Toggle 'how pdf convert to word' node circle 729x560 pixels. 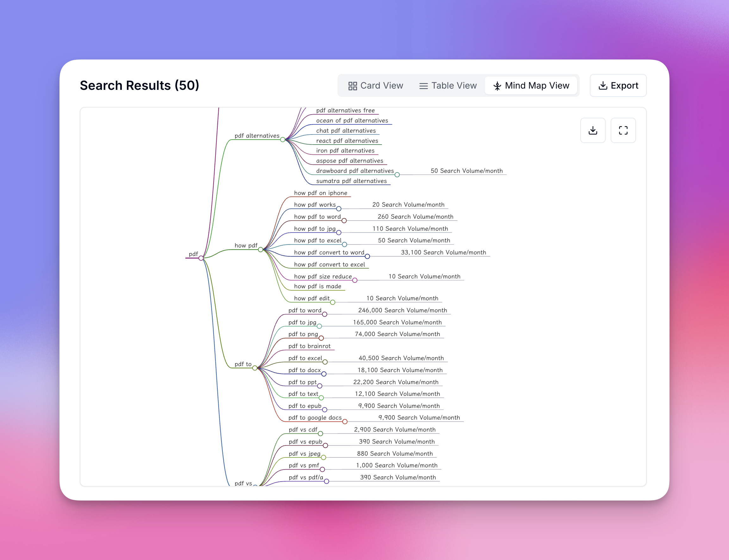[x=367, y=256]
